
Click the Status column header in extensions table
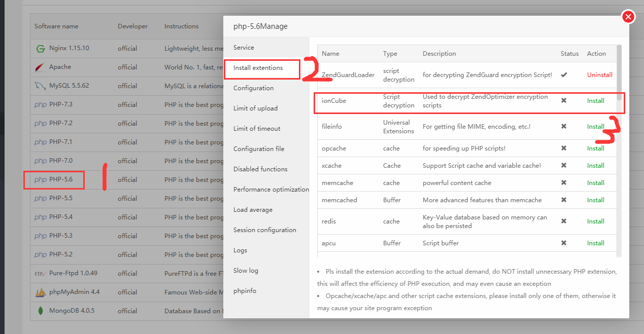click(x=569, y=54)
